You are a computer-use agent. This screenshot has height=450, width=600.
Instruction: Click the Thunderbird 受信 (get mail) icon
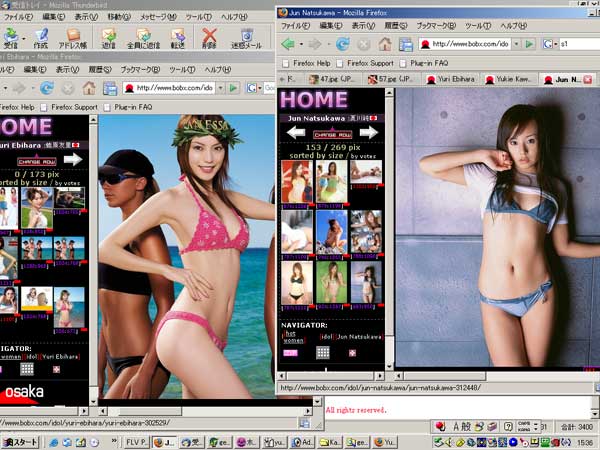coord(11,38)
